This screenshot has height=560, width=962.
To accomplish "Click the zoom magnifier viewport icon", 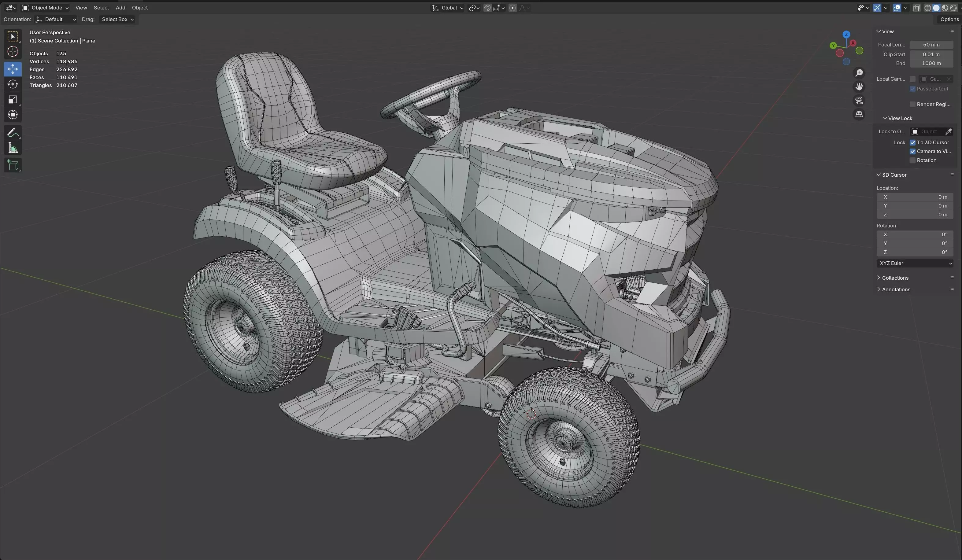I will coord(859,73).
